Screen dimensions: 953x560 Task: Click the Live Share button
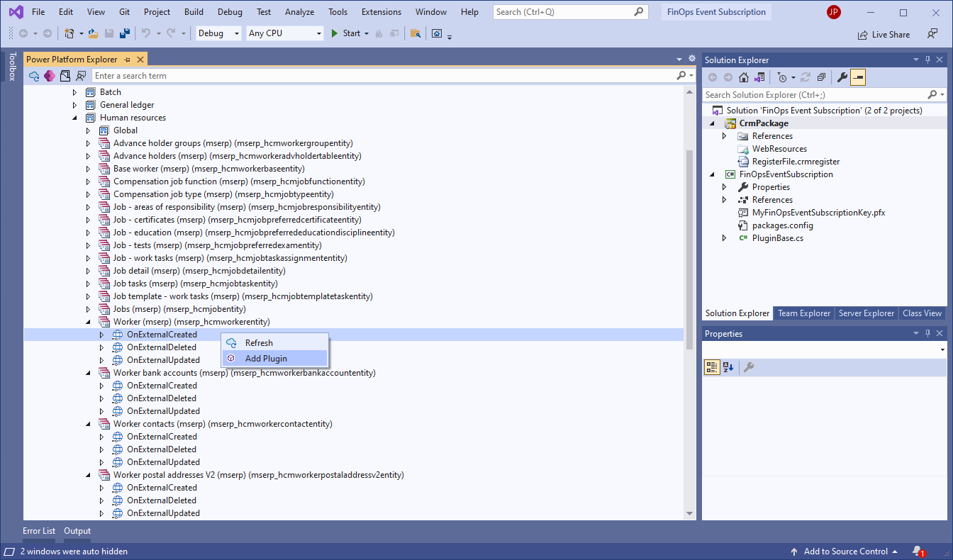coord(884,34)
